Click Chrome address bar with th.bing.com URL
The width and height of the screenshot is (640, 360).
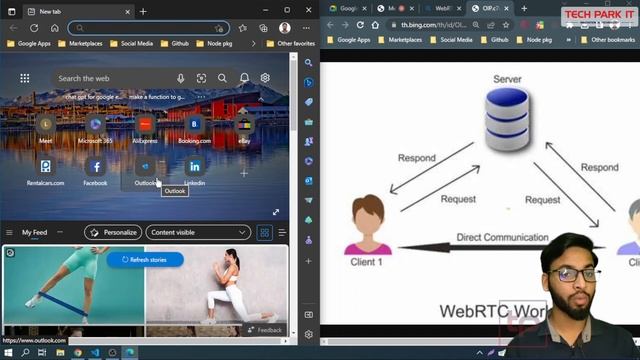click(x=433, y=25)
